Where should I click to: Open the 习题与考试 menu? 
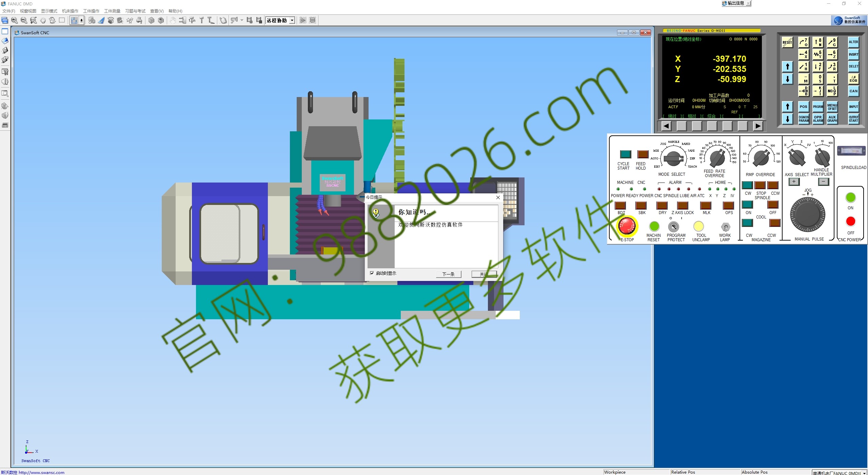point(135,11)
